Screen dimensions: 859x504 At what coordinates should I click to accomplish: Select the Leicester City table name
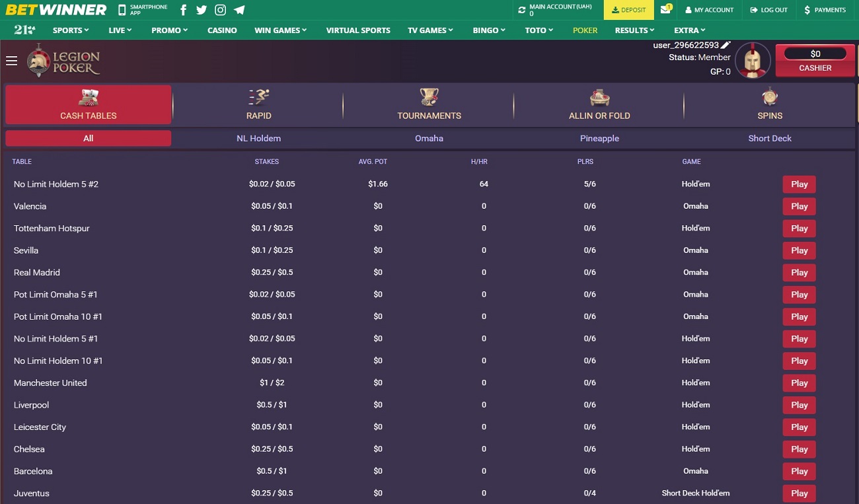[40, 427]
